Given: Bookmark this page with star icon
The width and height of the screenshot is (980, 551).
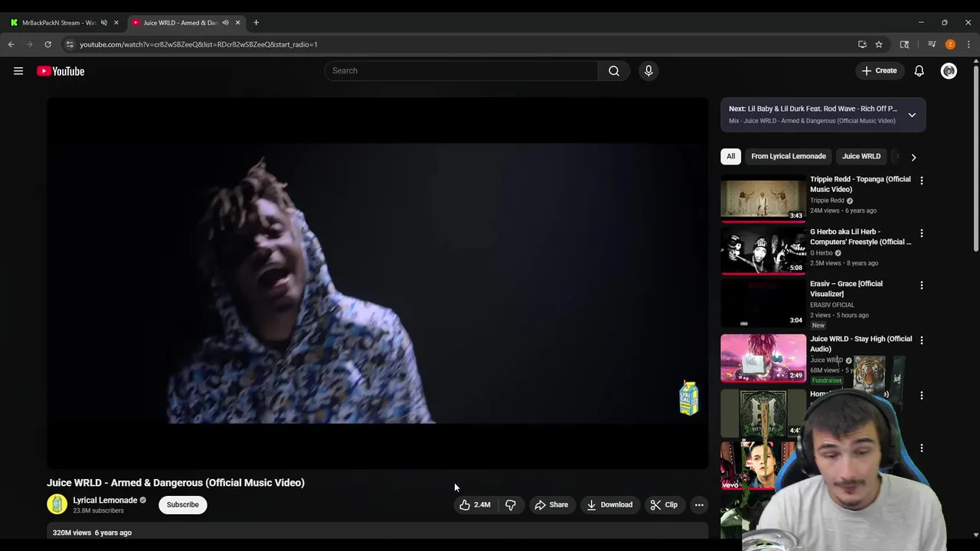Looking at the screenshot, I should (x=879, y=44).
